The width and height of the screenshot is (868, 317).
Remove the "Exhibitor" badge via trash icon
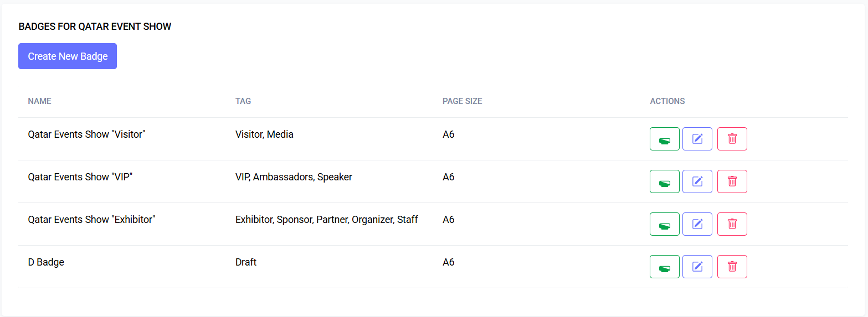[732, 224]
